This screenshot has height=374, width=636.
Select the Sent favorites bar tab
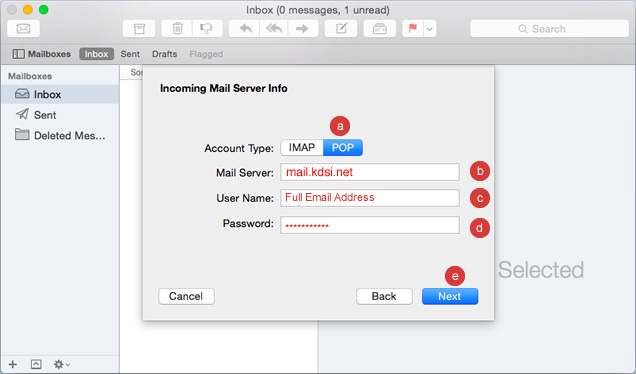[130, 54]
